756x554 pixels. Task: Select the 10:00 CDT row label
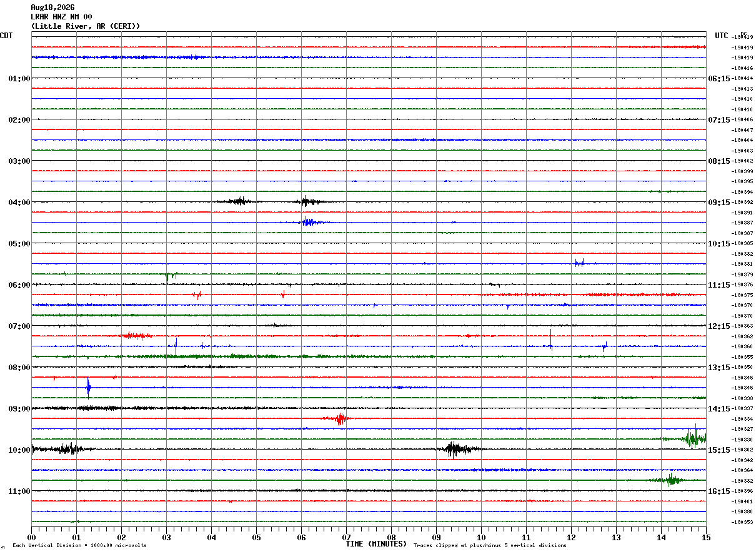(x=19, y=450)
